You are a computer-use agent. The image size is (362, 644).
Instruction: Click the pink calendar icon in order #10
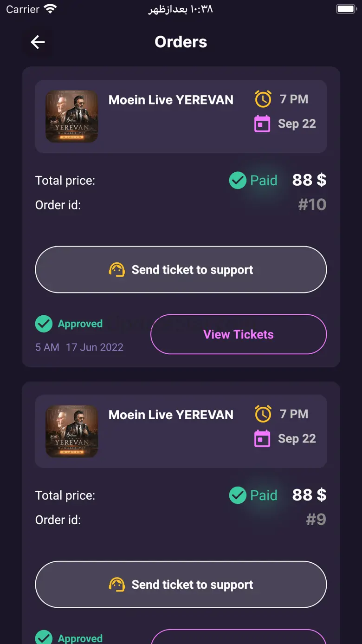coord(262,124)
